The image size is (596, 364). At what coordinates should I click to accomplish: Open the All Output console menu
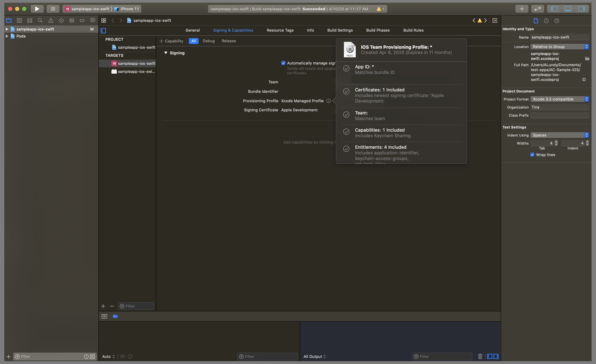315,356
